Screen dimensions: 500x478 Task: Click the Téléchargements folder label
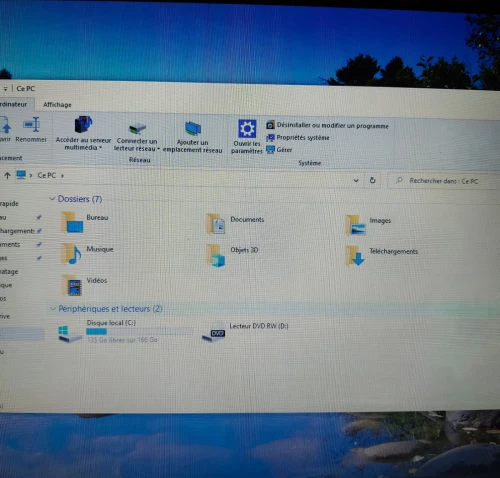click(x=394, y=251)
